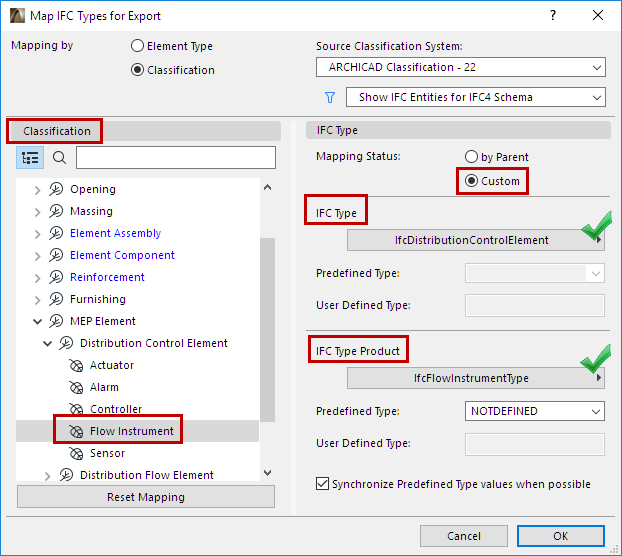The height and width of the screenshot is (556, 622).
Task: Expand the Reinforcement tree node
Action: 37,278
